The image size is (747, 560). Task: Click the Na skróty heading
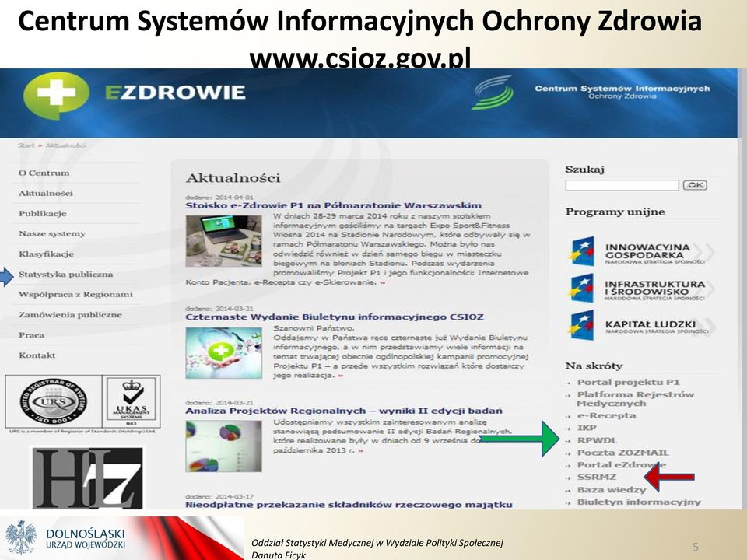(x=594, y=366)
